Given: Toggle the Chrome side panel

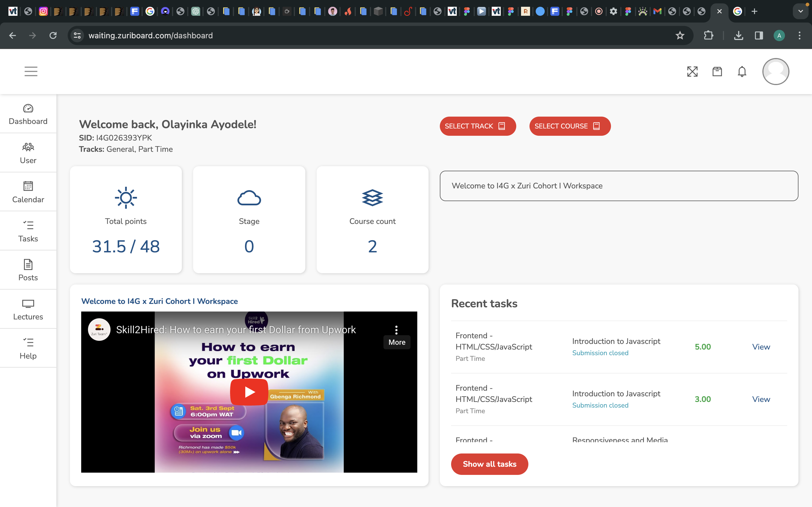Looking at the screenshot, I should 759,35.
